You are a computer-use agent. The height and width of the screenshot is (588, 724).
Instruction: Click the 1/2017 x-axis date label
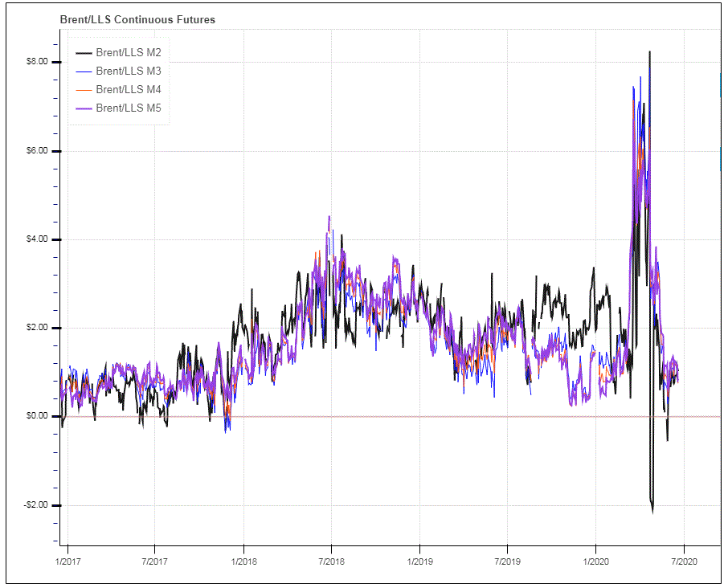point(67,561)
